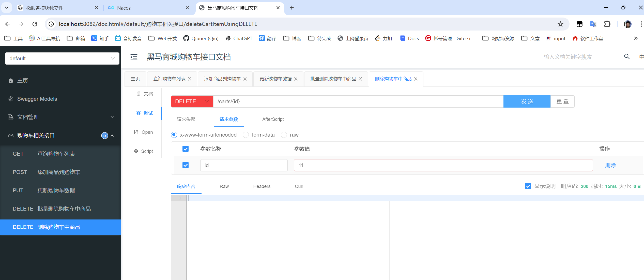
Task: Open the 文档 document view icon
Action: (x=139, y=94)
